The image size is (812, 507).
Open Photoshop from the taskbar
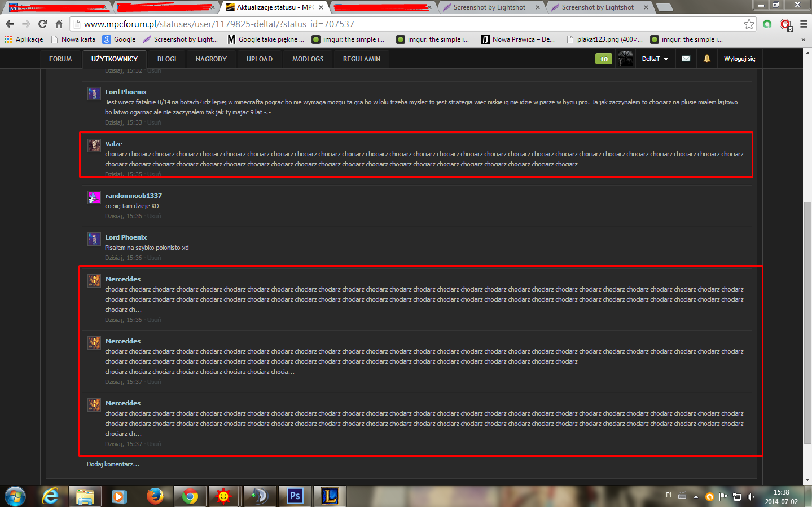click(295, 496)
